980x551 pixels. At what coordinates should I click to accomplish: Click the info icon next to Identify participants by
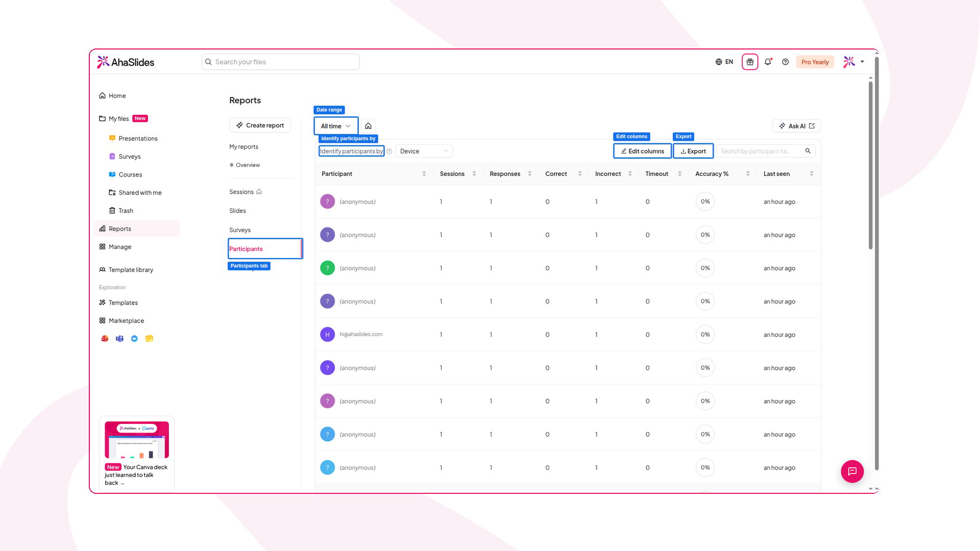point(389,152)
